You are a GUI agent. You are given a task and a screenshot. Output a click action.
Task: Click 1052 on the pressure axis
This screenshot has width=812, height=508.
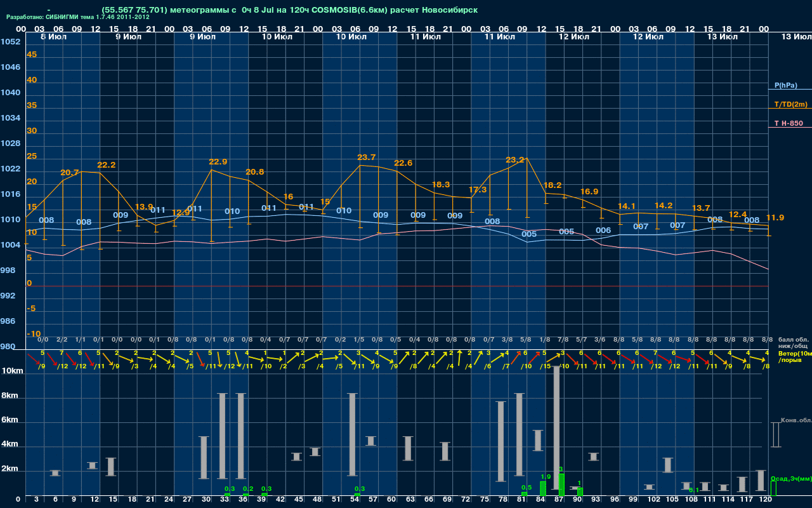[x=10, y=42]
